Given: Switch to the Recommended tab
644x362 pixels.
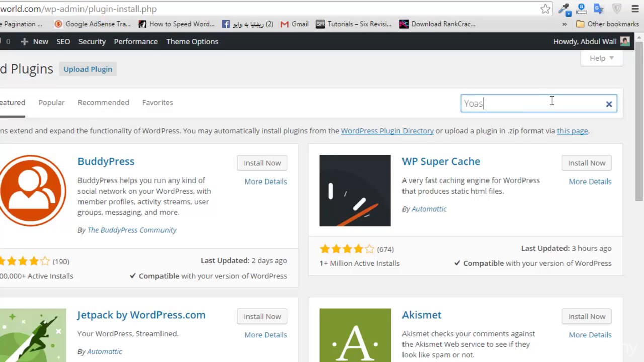Looking at the screenshot, I should click(103, 102).
